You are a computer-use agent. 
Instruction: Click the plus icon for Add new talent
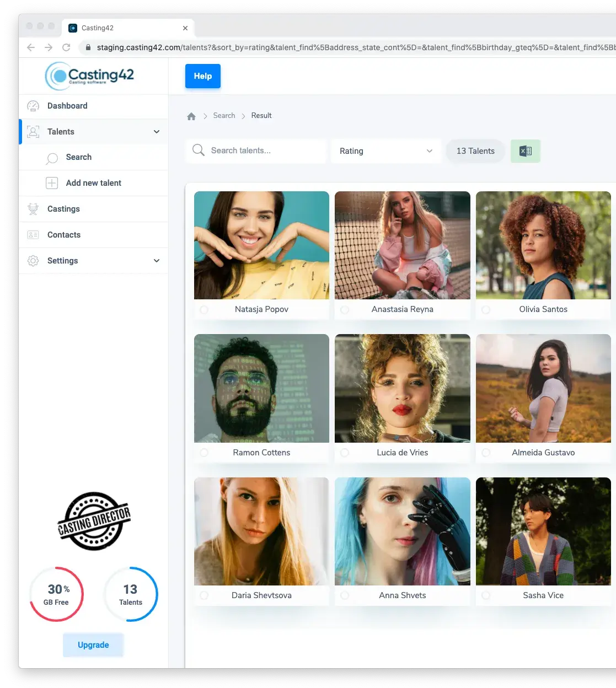52,183
